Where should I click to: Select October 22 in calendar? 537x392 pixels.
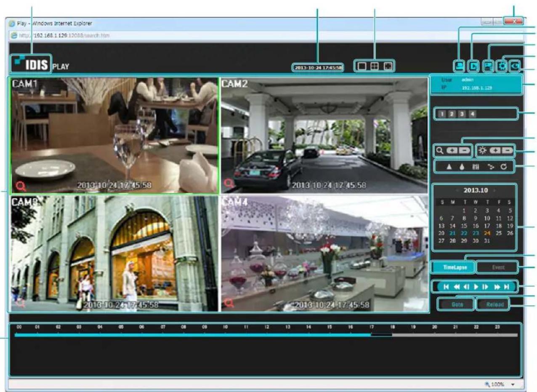464,233
